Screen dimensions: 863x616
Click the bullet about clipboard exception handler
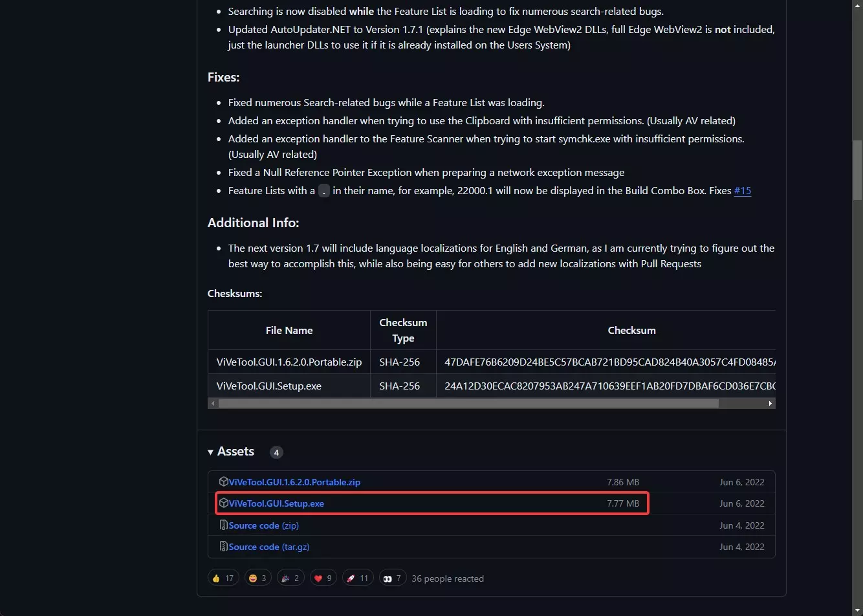tap(482, 120)
